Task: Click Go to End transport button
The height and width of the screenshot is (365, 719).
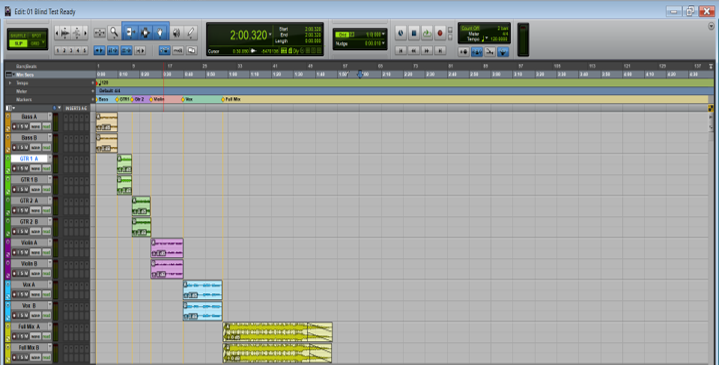Action: [440, 50]
